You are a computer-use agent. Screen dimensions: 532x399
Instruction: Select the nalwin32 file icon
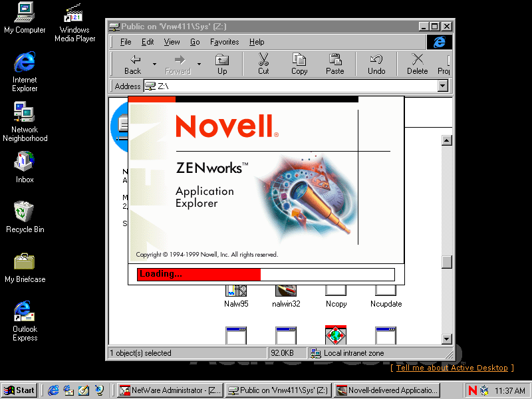pyautogui.click(x=286, y=297)
